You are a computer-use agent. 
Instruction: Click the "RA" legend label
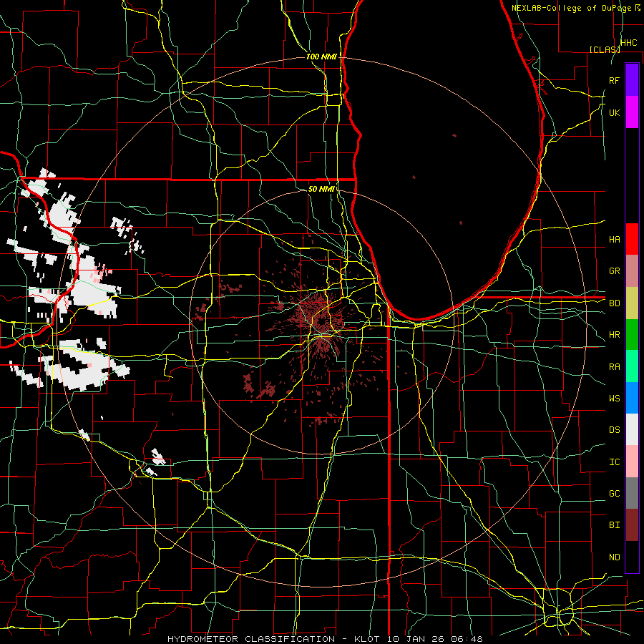click(x=614, y=367)
